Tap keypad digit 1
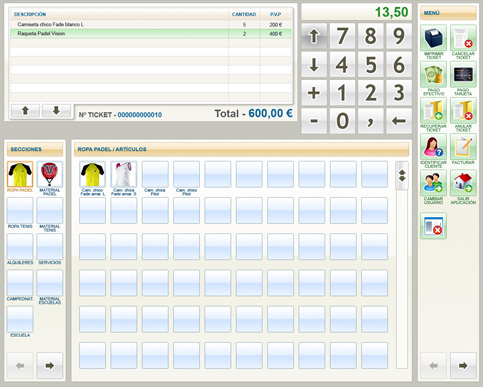 (342, 93)
